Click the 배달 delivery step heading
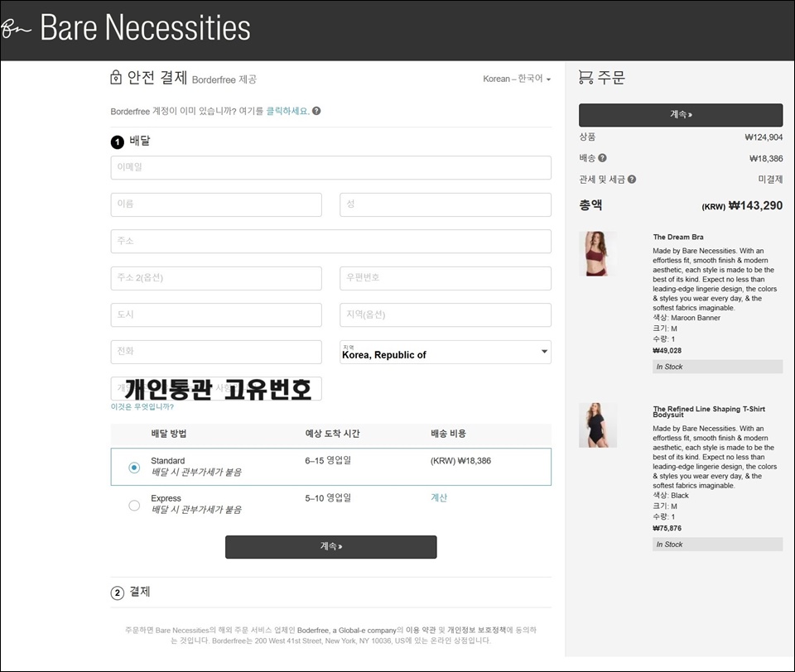Screen dimensions: 795x672 click(140, 141)
